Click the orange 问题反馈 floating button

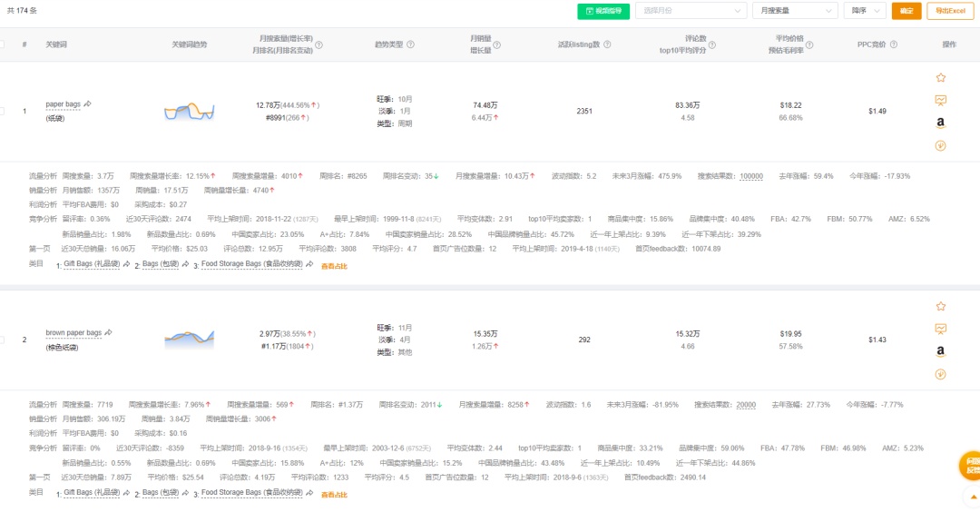click(971, 466)
